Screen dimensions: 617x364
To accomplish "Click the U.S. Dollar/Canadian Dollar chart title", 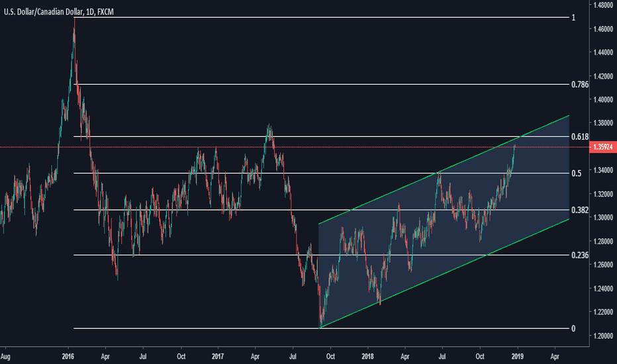I will tap(59, 12).
